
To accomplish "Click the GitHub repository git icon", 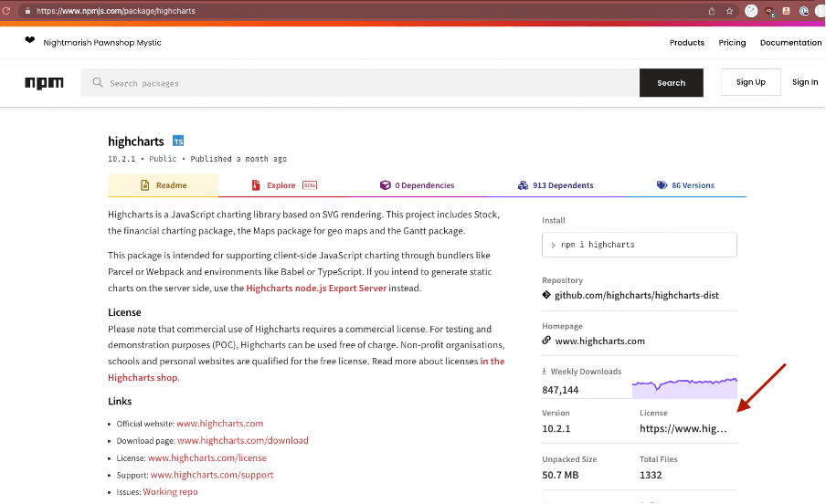I will coord(546,296).
